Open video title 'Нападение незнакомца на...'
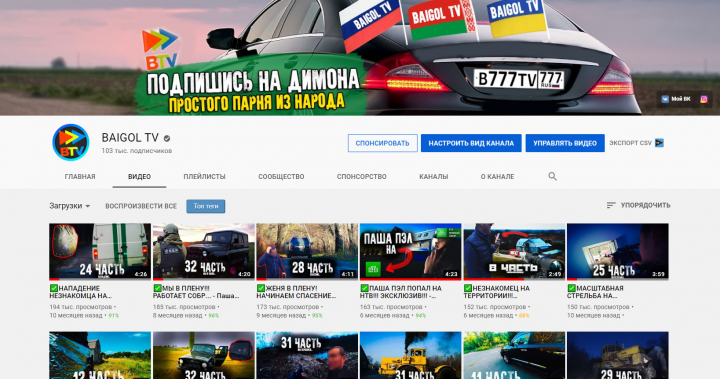The height and width of the screenshot is (379, 720). (x=80, y=292)
